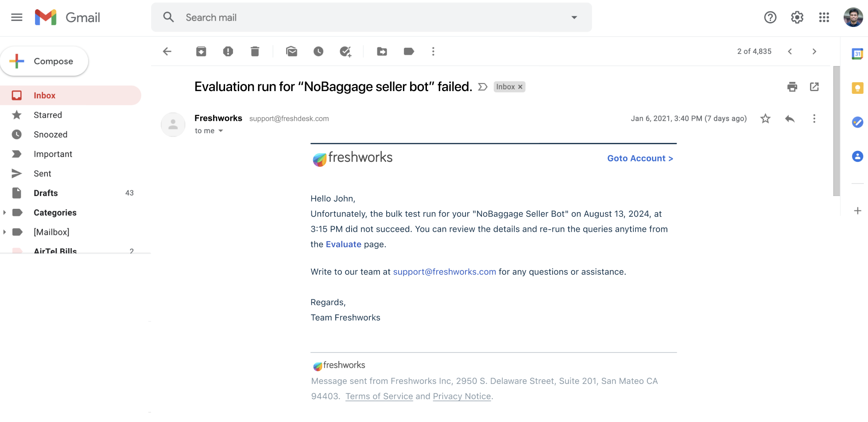
Task: Click the search magnifier icon
Action: [168, 17]
